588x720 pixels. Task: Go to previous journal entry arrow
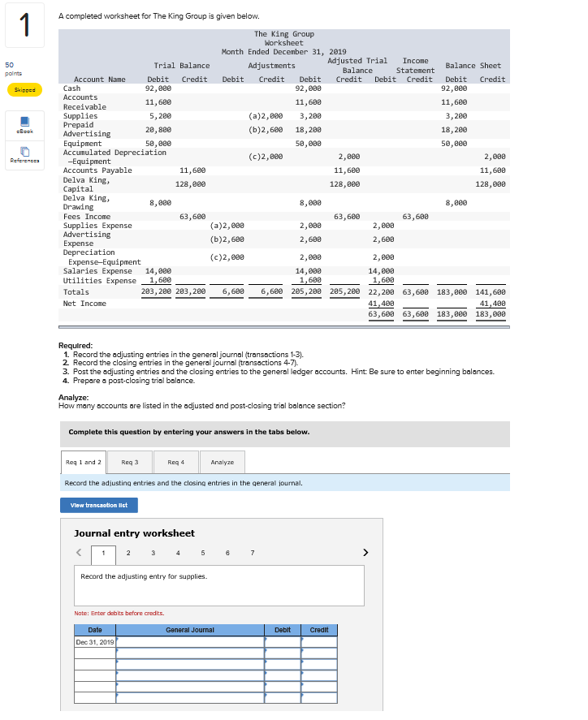click(79, 553)
